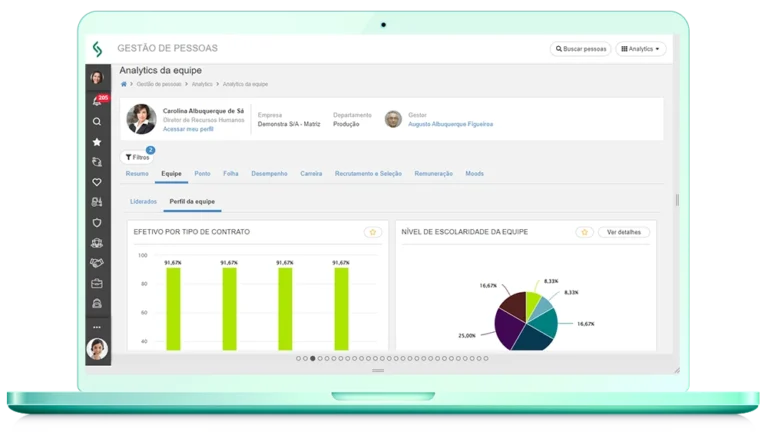Screen dimensions: 768x432
Task: Expand the sidebar more options ellipsis
Action: tap(97, 327)
